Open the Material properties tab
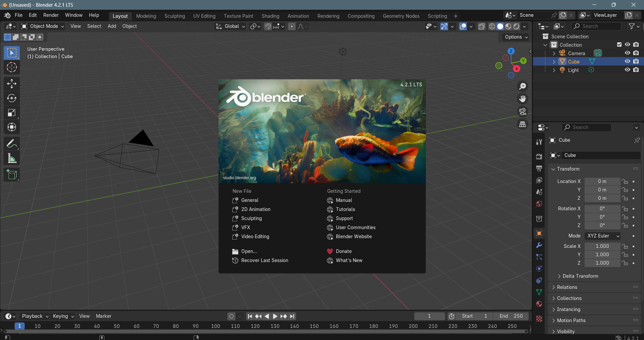 539,304
